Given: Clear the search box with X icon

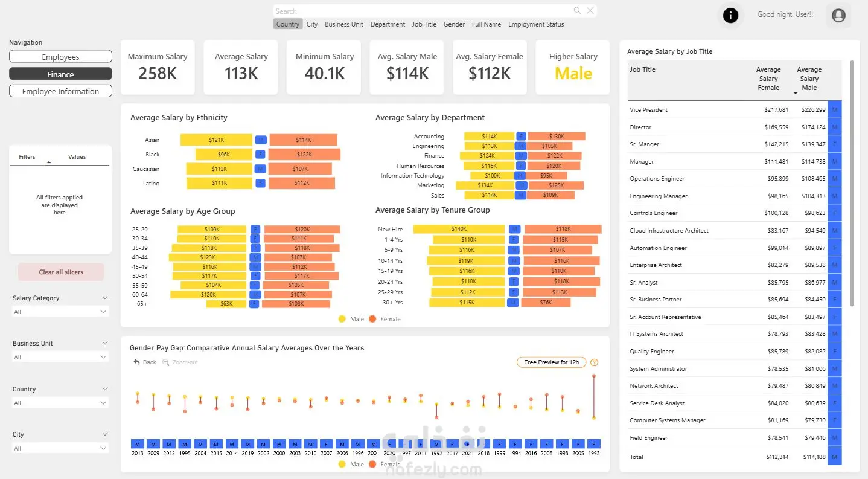Looking at the screenshot, I should pos(590,10).
